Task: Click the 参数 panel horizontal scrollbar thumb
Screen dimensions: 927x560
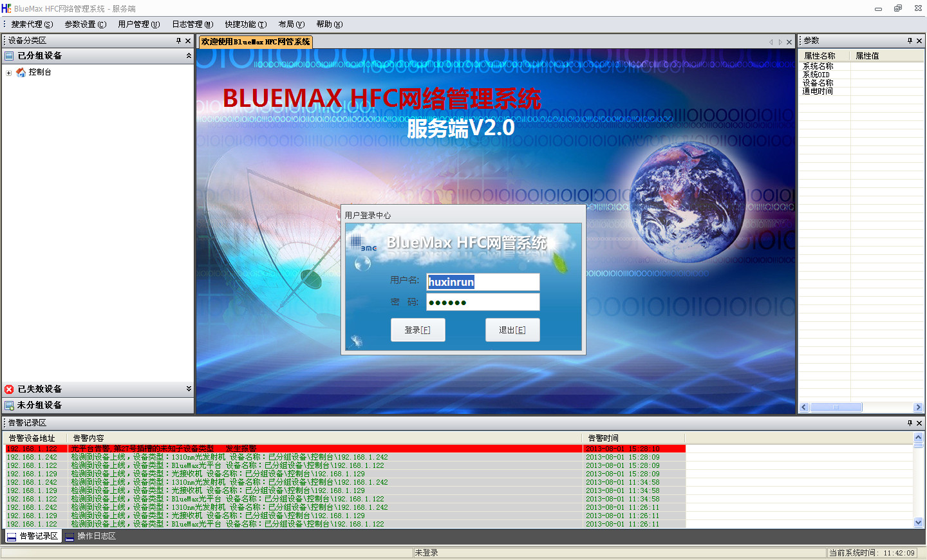Action: coord(836,407)
